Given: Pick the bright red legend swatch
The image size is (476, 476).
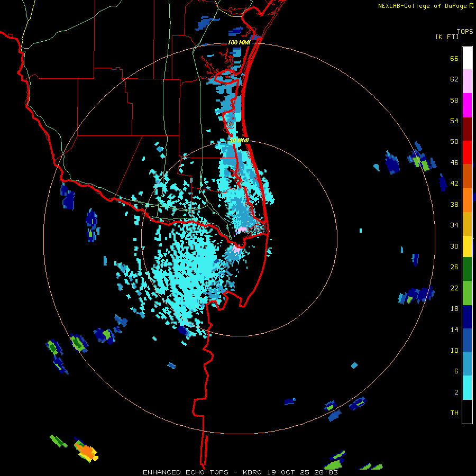Looking at the screenshot, I should (467, 152).
